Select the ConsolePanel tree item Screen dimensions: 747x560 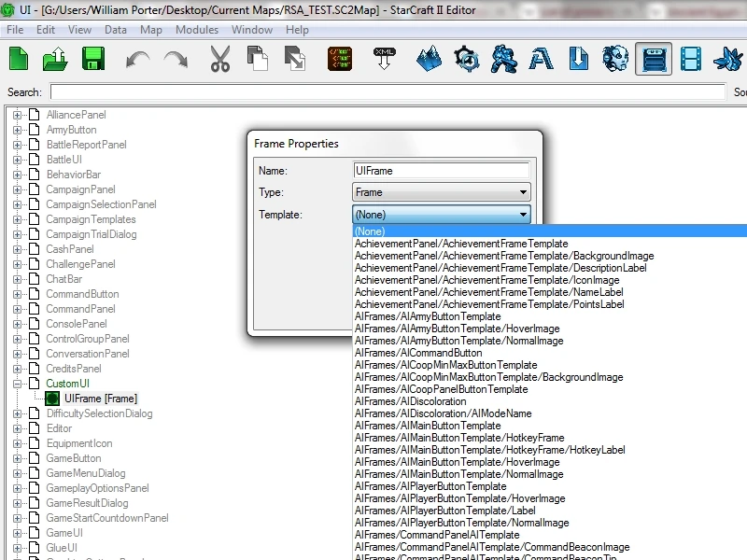click(77, 324)
